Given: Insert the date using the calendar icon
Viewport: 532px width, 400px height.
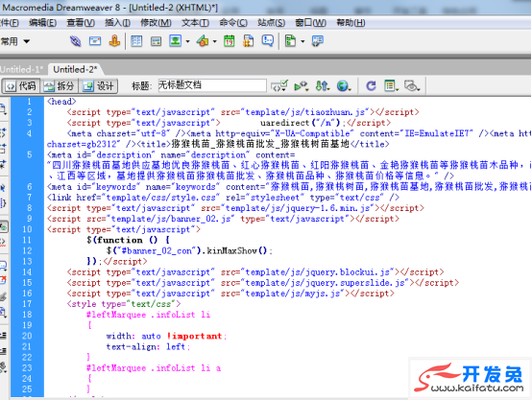Looking at the screenshot, I should coord(229,41).
